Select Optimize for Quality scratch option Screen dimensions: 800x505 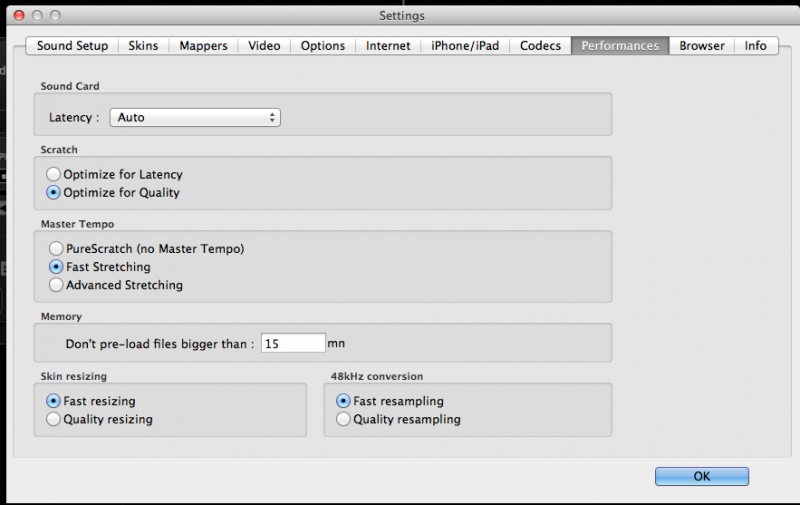tap(54, 192)
